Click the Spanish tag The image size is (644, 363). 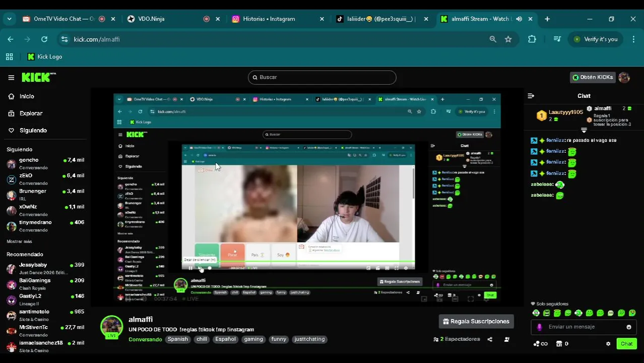(178, 339)
